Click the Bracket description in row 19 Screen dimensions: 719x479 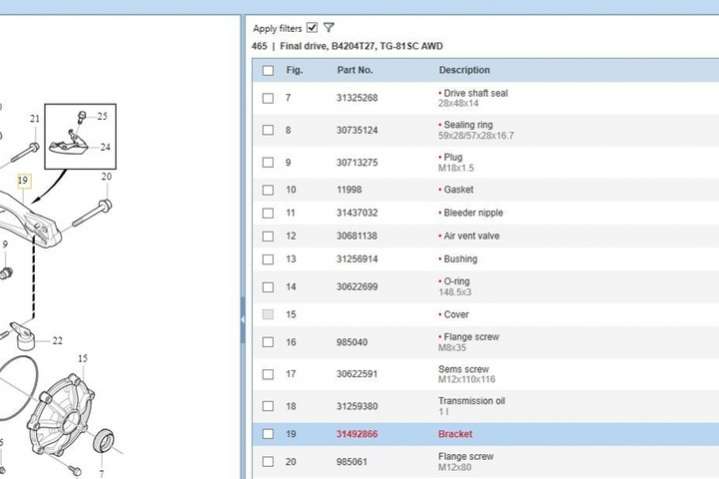(x=455, y=434)
